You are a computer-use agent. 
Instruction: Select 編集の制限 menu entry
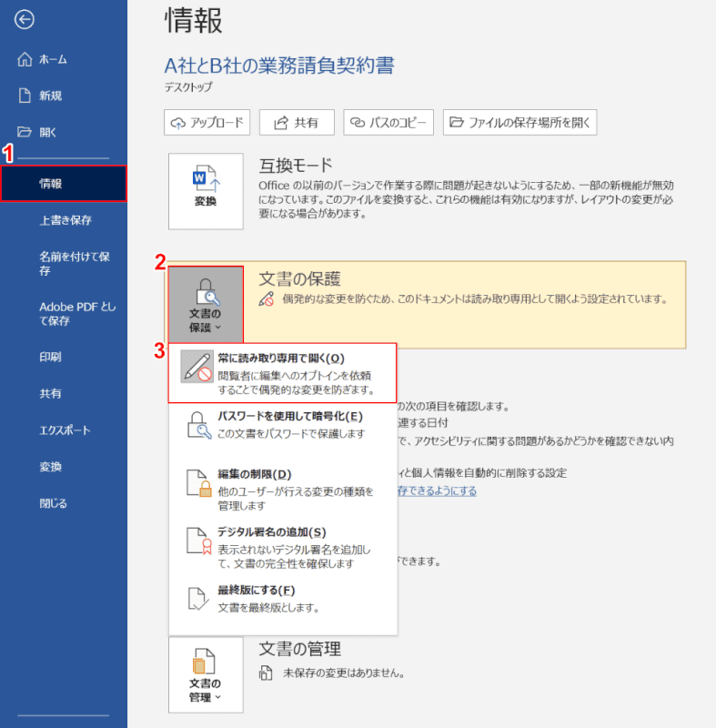283,489
